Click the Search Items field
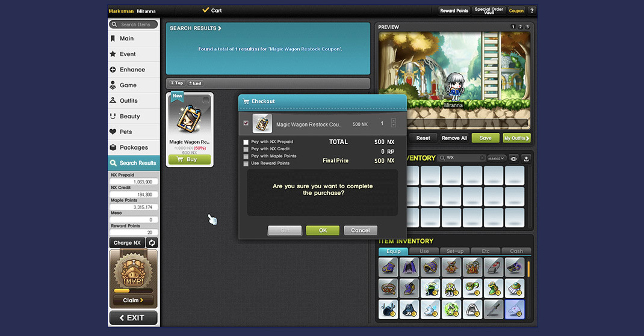The height and width of the screenshot is (336, 644). click(x=134, y=25)
